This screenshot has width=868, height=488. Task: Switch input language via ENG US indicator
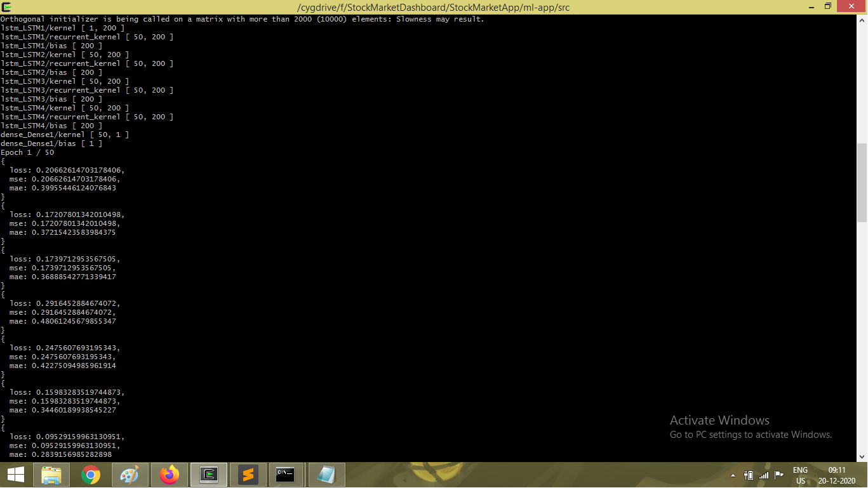point(800,475)
